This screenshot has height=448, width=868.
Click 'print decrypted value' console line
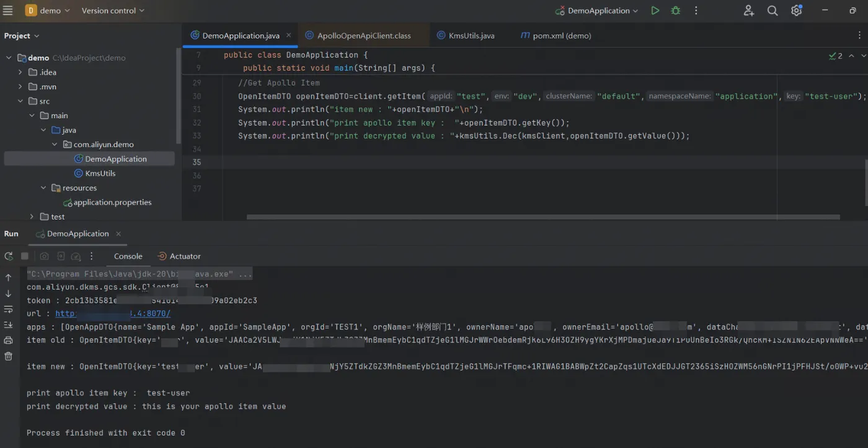156,406
